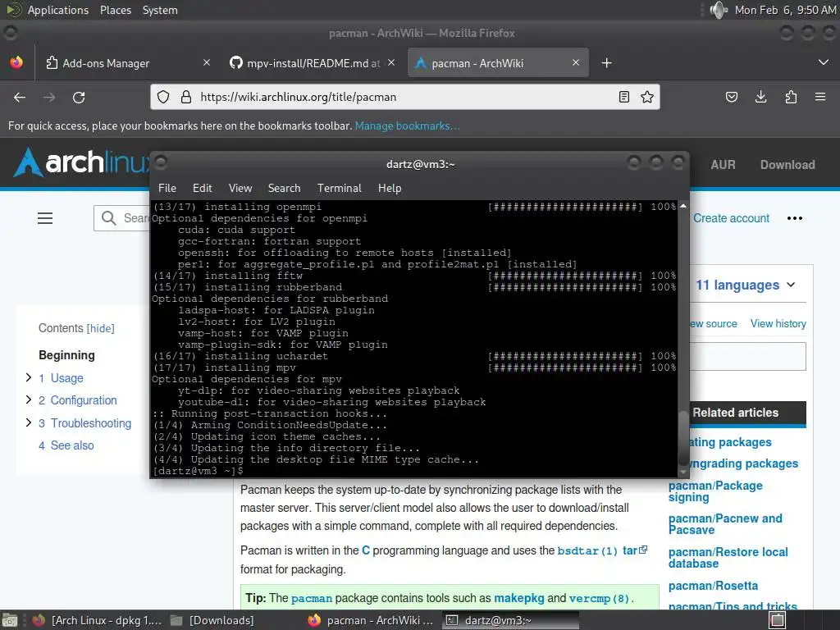Open the Firefox View icon
The height and width of the screenshot is (630, 840).
click(16, 62)
